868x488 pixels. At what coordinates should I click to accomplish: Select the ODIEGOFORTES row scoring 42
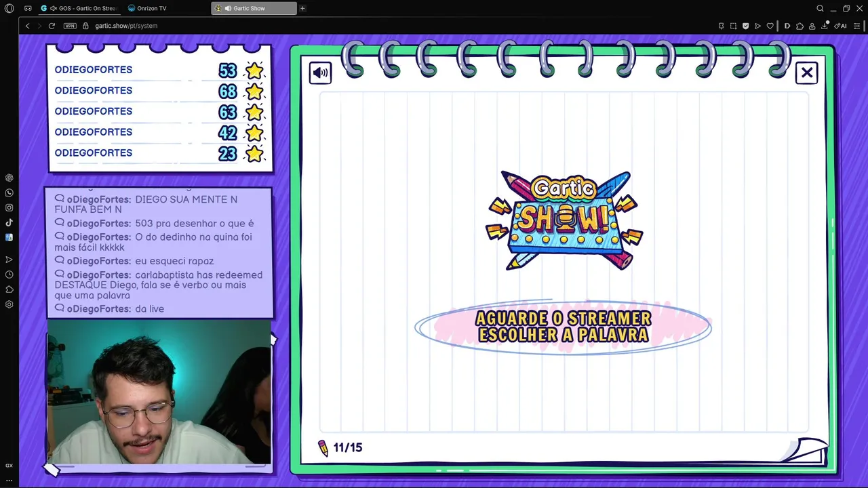point(159,132)
